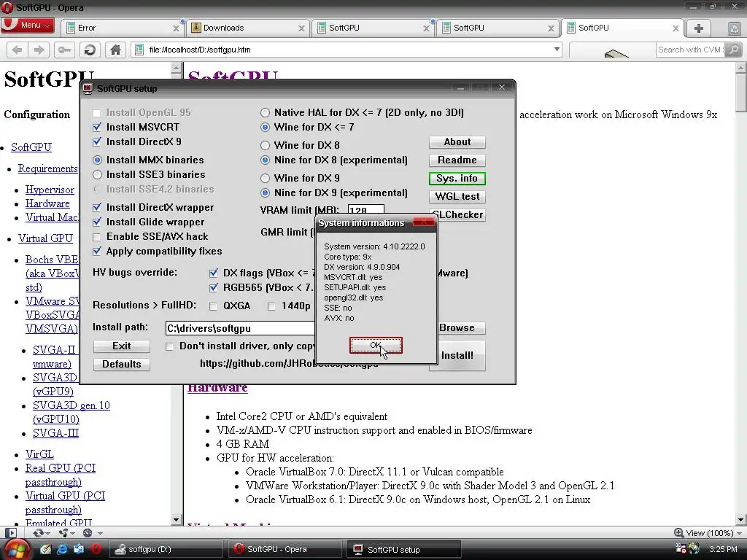Click the Sys. info button

click(x=457, y=178)
